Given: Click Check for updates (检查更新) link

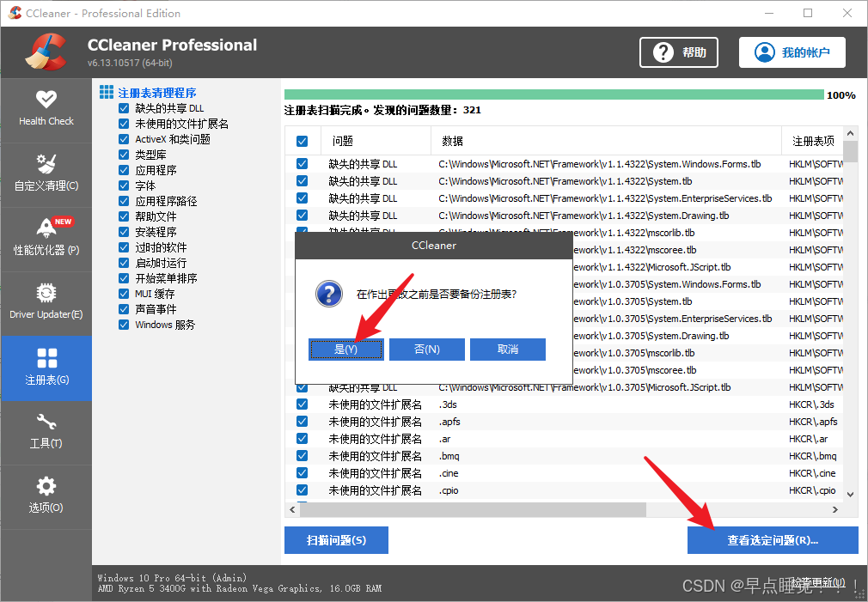Looking at the screenshot, I should 818,582.
